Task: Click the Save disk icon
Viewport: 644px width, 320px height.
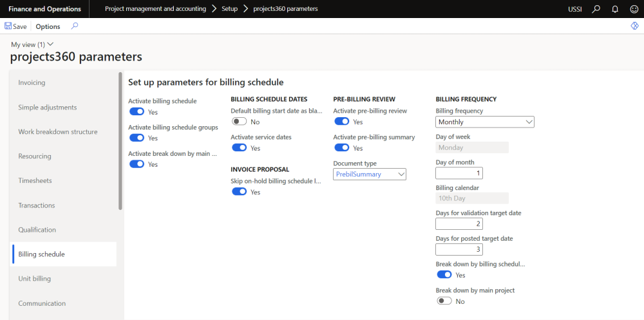Action: [8, 26]
